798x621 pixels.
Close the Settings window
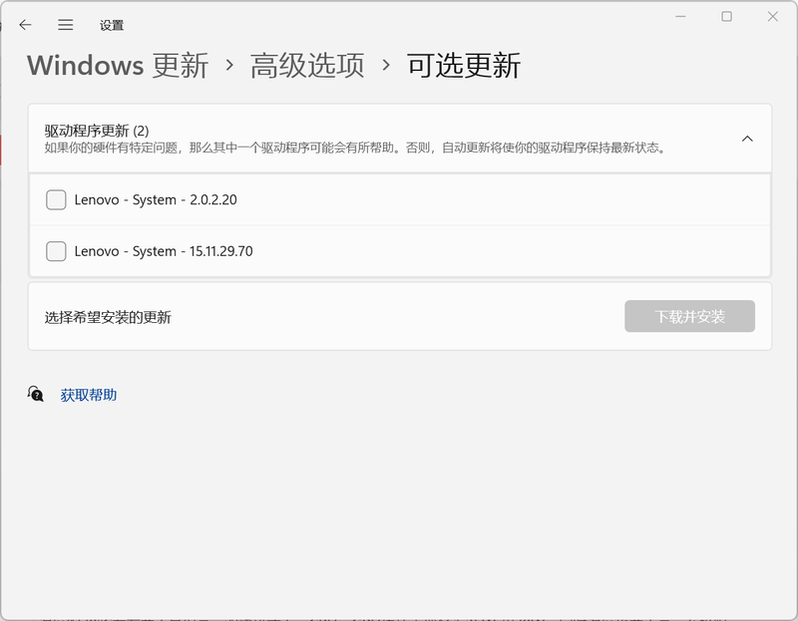(772, 17)
